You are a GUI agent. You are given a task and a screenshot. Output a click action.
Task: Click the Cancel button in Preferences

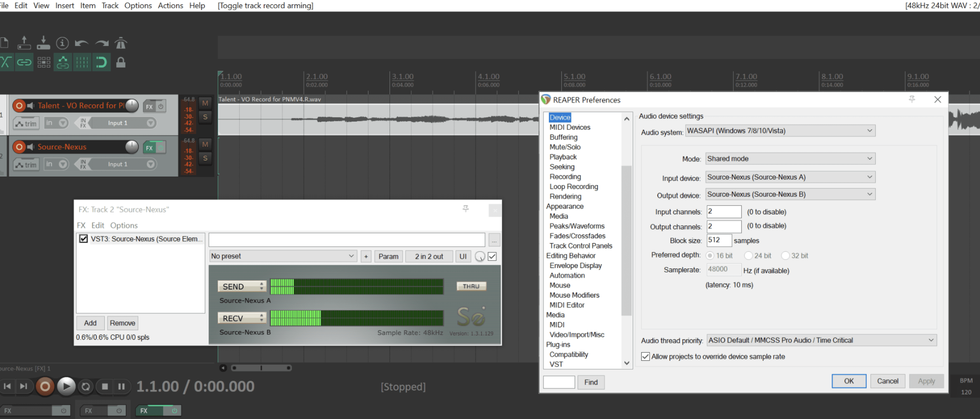[x=887, y=381]
